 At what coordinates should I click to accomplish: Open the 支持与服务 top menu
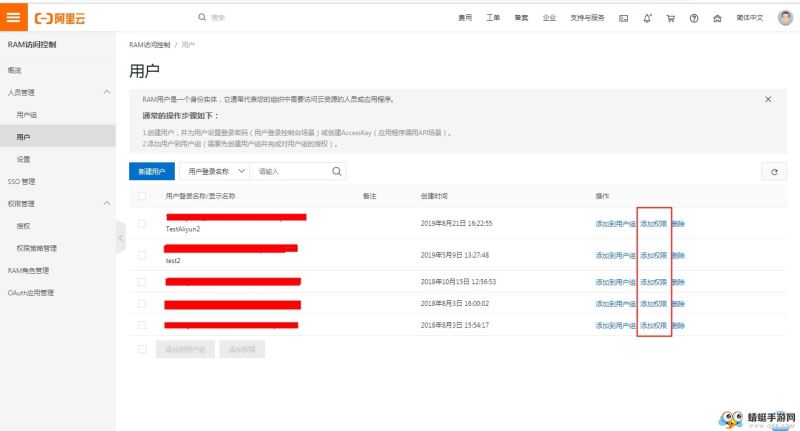[587, 18]
